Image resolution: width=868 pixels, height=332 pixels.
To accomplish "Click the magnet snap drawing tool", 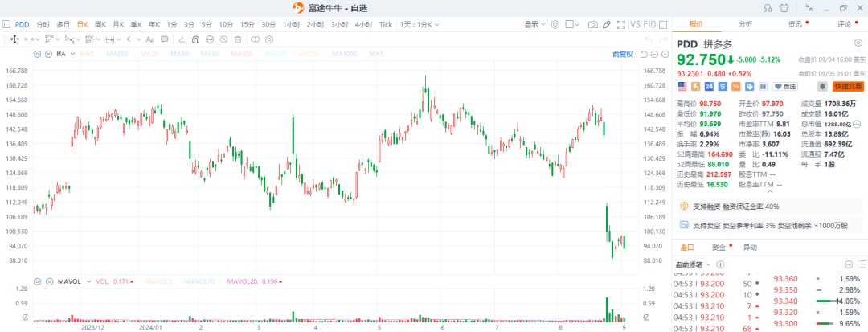I will 195,39.
